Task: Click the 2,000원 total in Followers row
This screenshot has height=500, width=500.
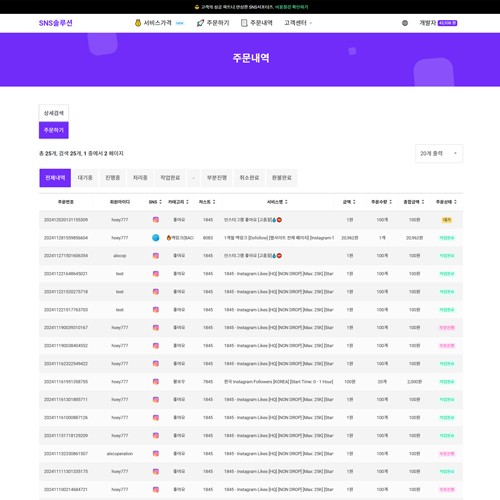Action: pos(414,382)
